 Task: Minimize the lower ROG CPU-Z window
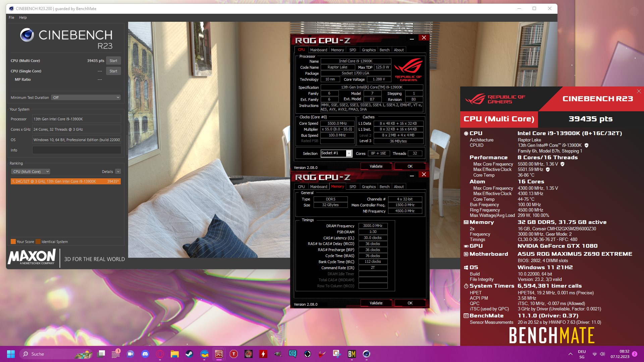click(x=412, y=175)
